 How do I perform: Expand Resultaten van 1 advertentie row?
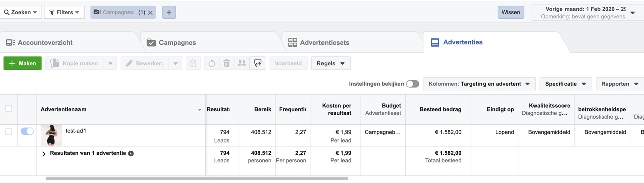(x=44, y=153)
